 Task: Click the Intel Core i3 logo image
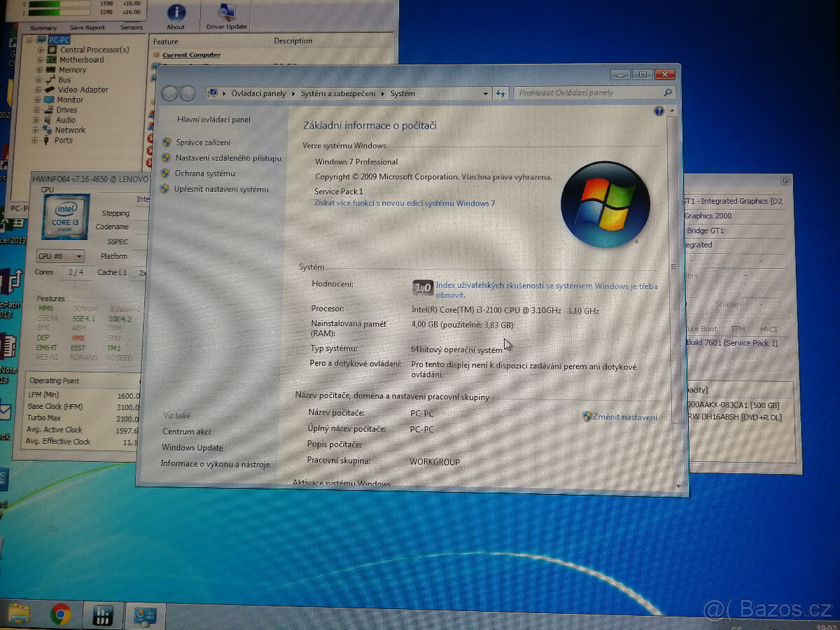pos(66,217)
